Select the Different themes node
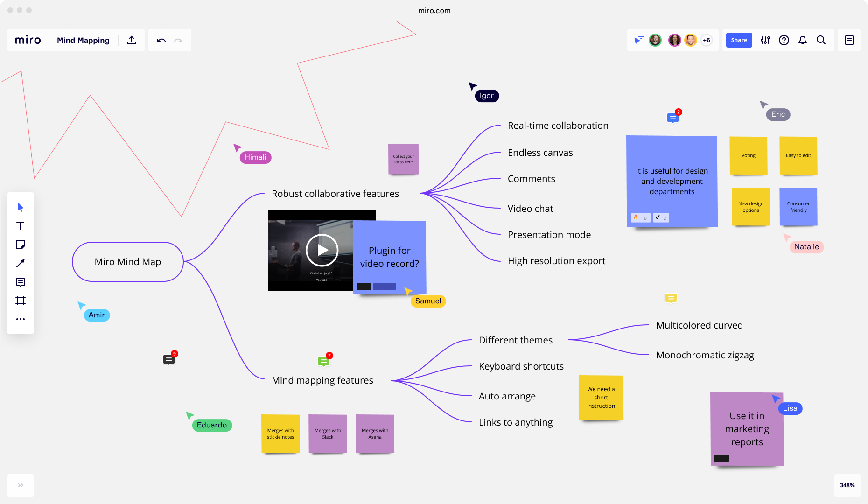 click(516, 340)
